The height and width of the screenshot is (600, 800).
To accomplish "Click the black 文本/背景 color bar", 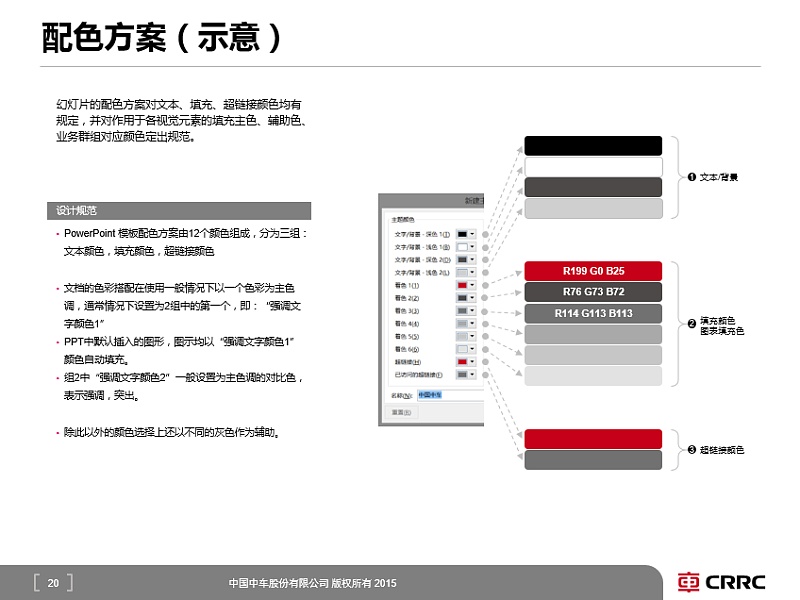I will click(594, 145).
